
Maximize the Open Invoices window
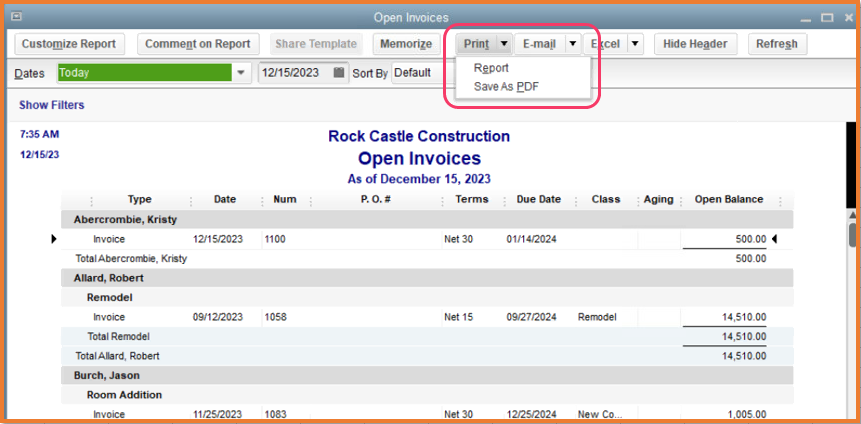[x=828, y=18]
